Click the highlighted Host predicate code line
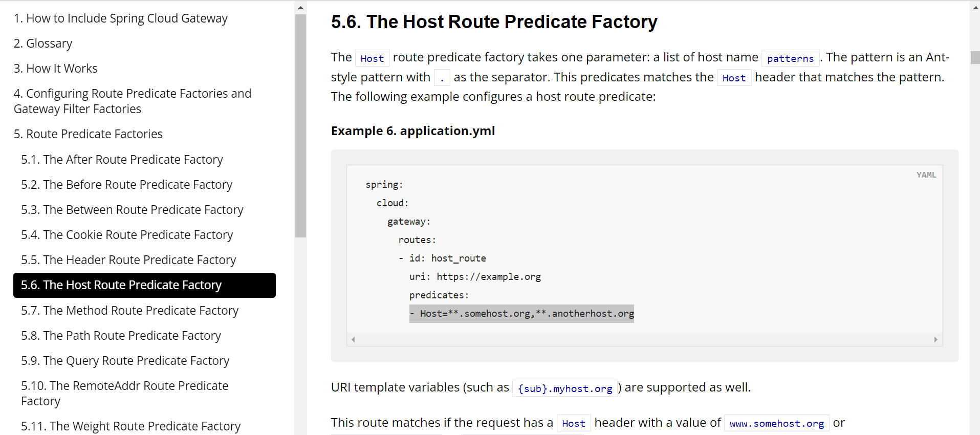Image resolution: width=980 pixels, height=435 pixels. pos(521,314)
